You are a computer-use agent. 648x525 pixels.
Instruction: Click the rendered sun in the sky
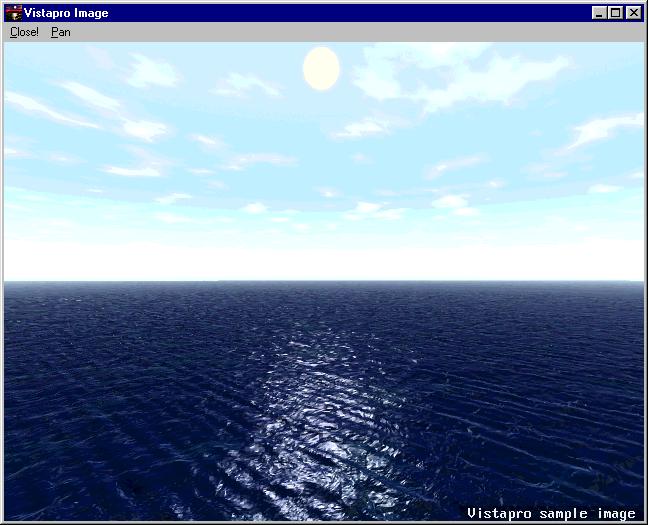point(321,68)
